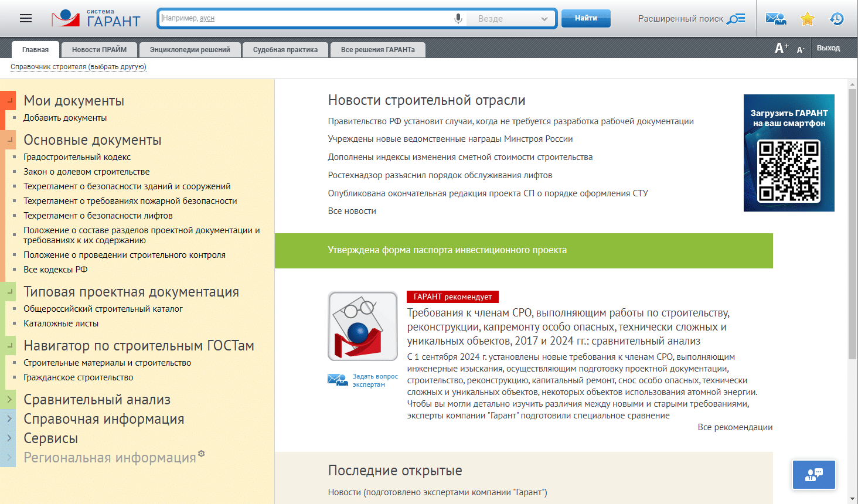The image size is (858, 504).
Task: Click the microphone voice search icon
Action: click(x=458, y=19)
